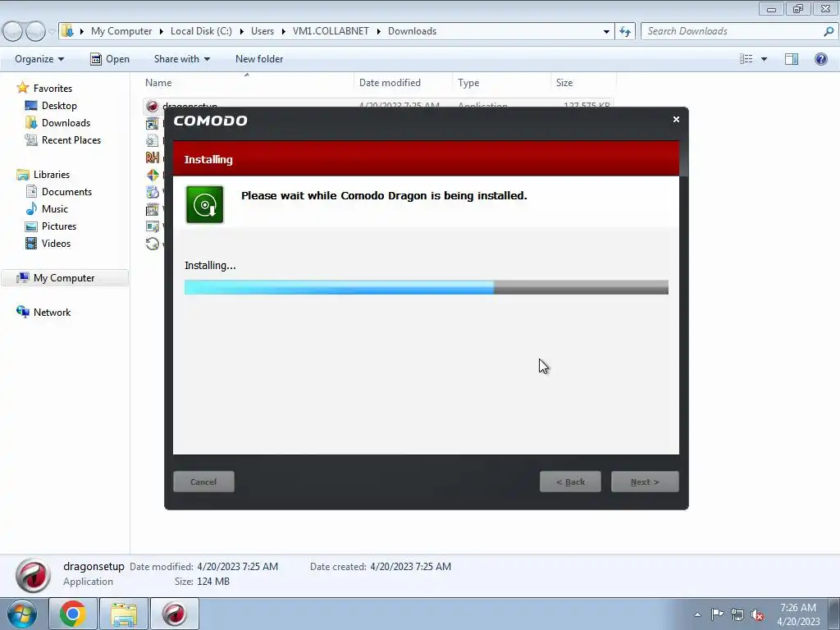Expand arrow after Local Disk (C:) breadcrumb
Image resolution: width=840 pixels, height=630 pixels.
tap(242, 31)
